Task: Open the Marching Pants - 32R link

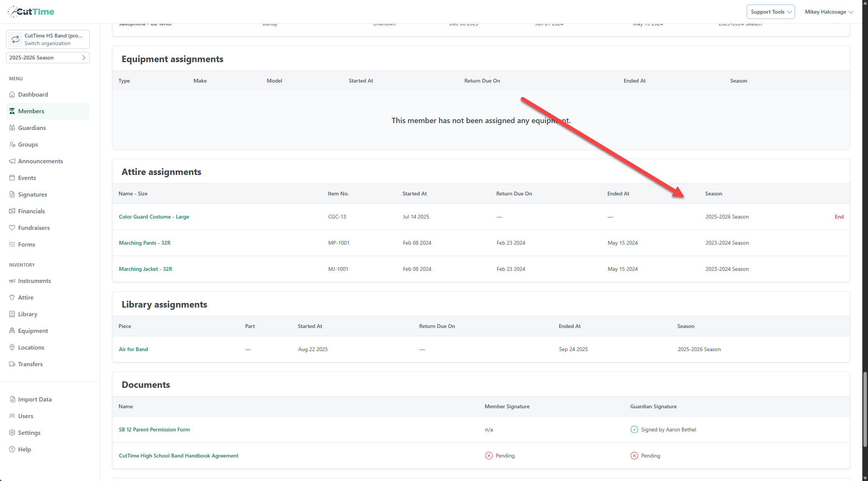Action: tap(145, 243)
